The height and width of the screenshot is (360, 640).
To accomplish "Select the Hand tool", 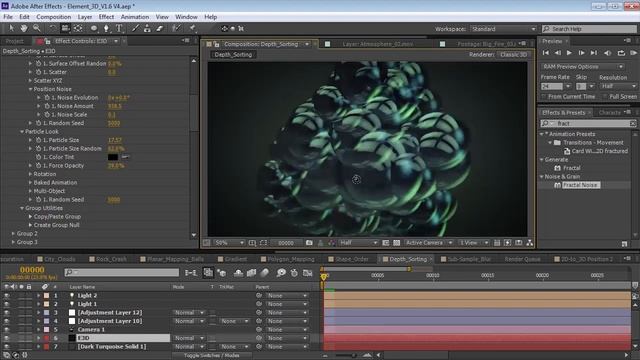I will pos(24,28).
